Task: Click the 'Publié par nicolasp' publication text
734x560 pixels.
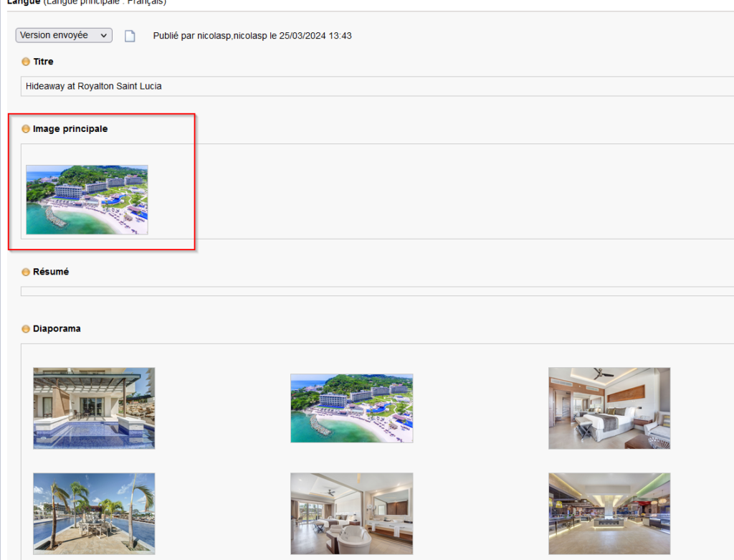Action: pos(252,36)
